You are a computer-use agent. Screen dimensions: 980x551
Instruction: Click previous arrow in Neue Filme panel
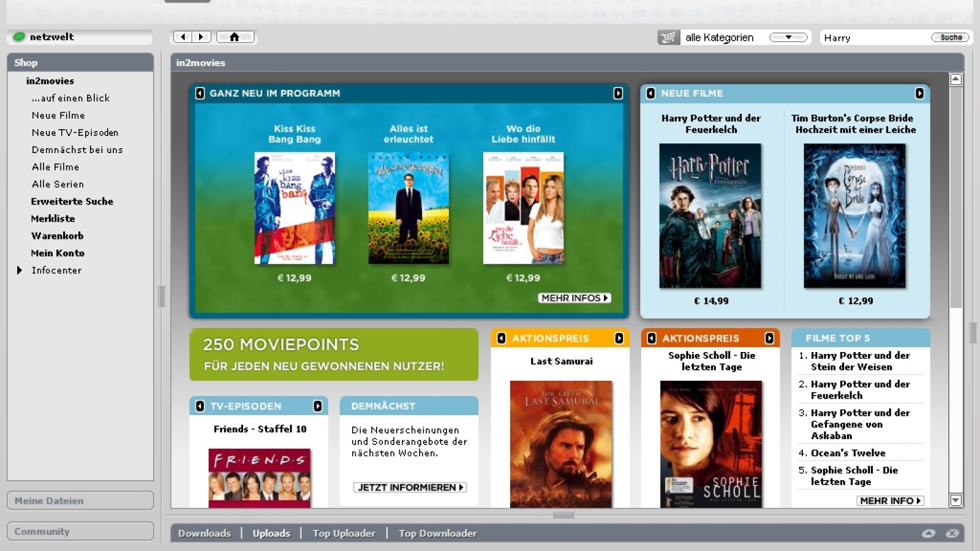pyautogui.click(x=650, y=93)
